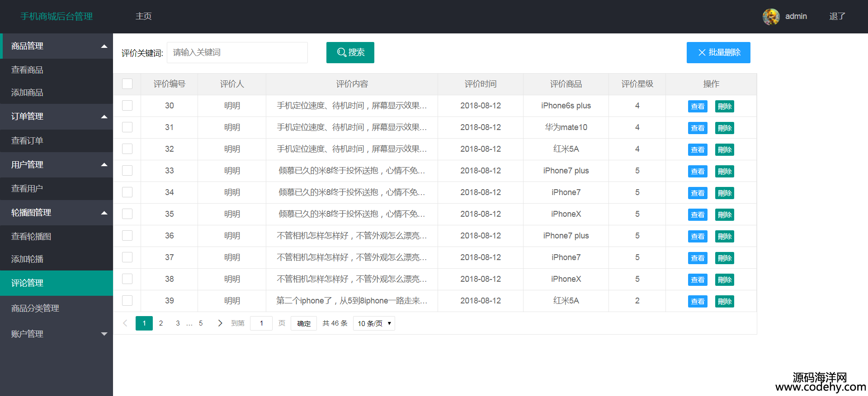Viewport: 868px width, 396px height.
Task: Check the box for review 35
Action: pyautogui.click(x=127, y=214)
